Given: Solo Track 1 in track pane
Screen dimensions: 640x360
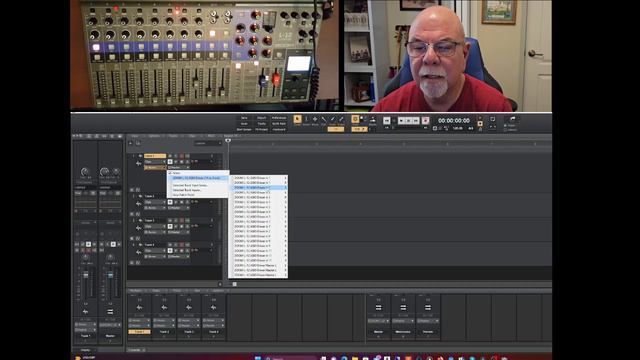Looking at the screenshot, I should coord(176,156).
